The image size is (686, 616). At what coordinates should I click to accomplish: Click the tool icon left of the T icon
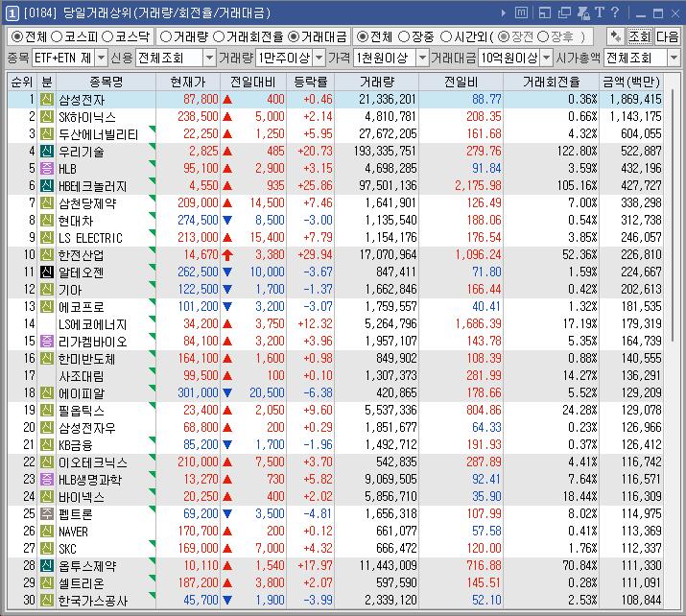click(x=583, y=13)
